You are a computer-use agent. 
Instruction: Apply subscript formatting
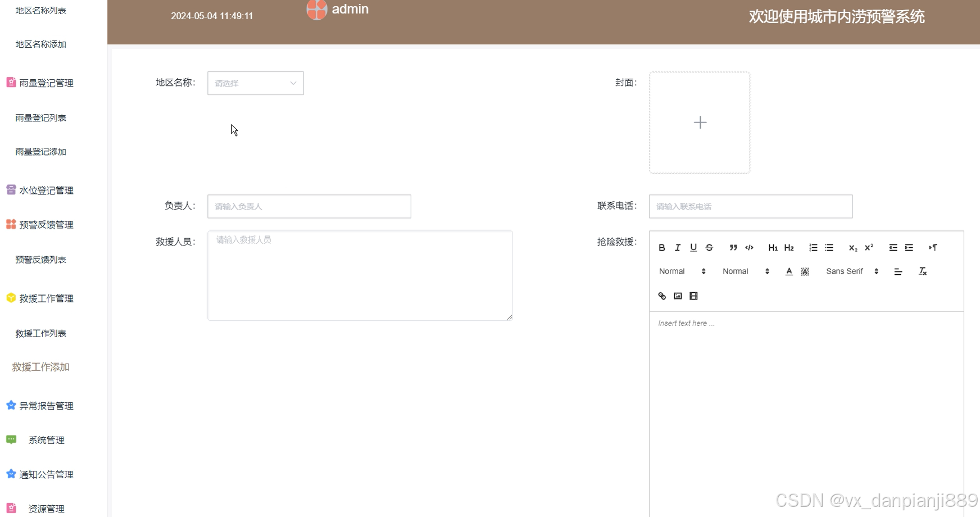pos(853,248)
